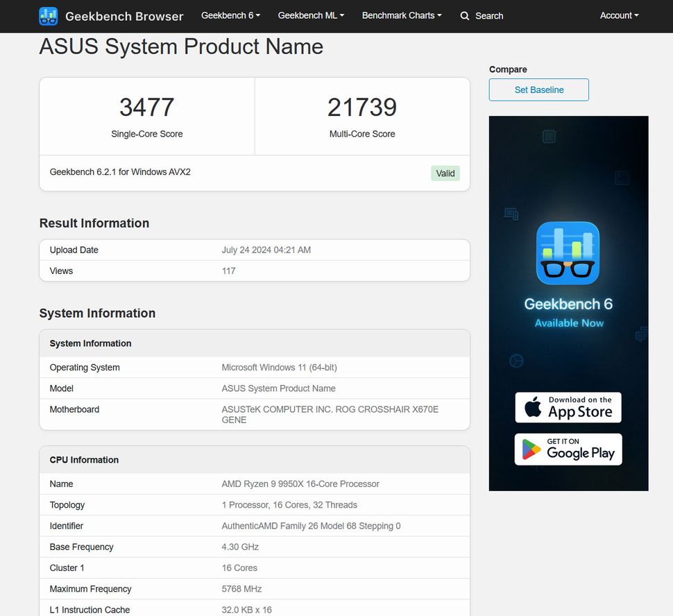Expand the Account dropdown
Image resolution: width=673 pixels, height=616 pixels.
pyautogui.click(x=618, y=15)
